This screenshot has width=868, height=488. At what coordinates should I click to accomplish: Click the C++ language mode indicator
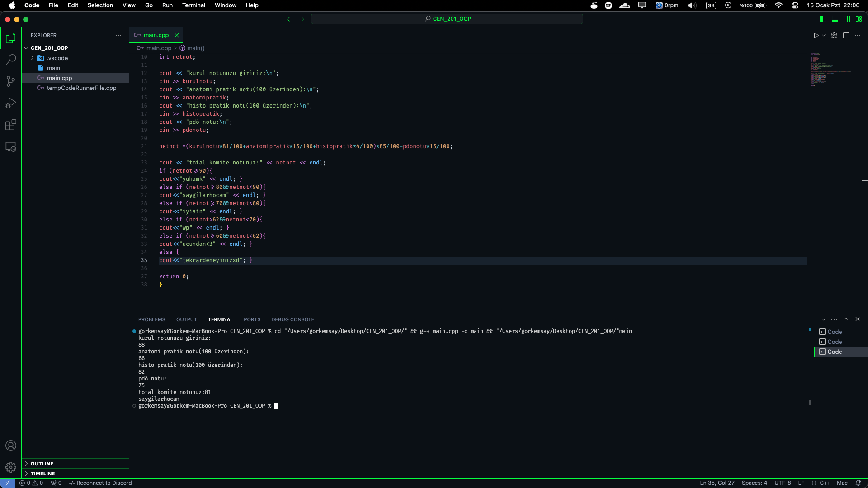click(x=825, y=483)
